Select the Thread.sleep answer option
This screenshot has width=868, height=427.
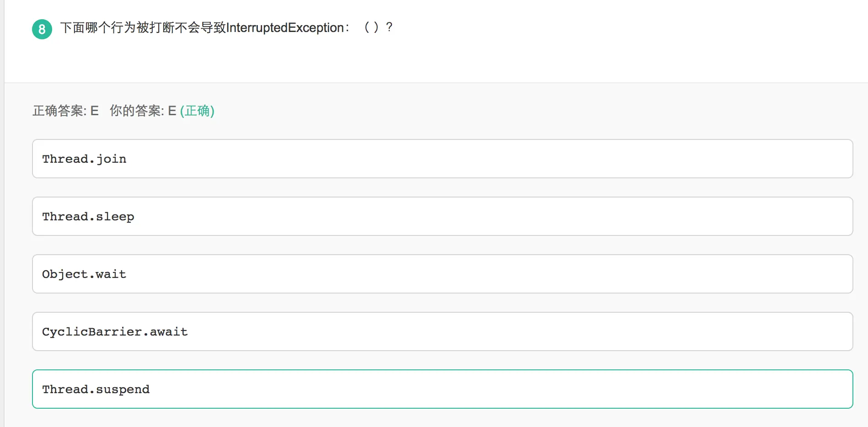442,216
